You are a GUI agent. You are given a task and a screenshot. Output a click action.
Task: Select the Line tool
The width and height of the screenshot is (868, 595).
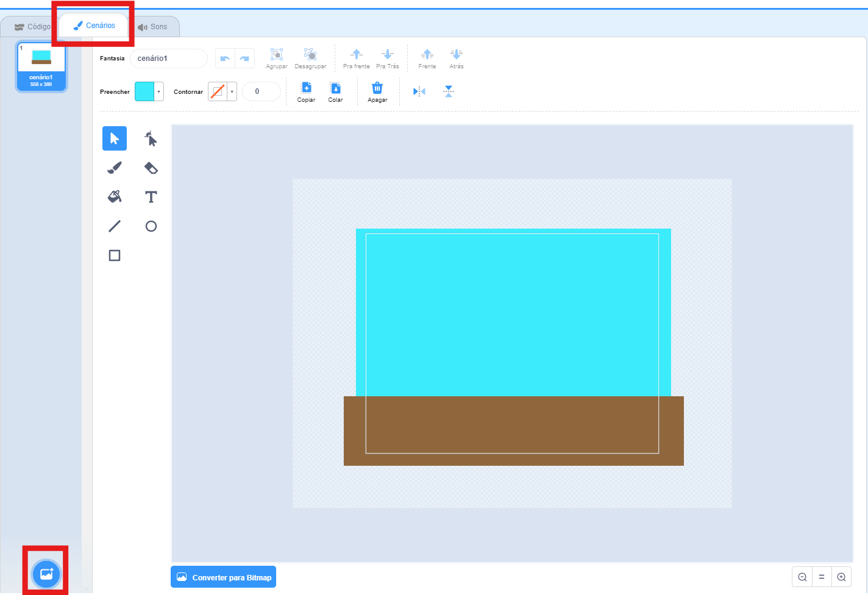pos(115,226)
